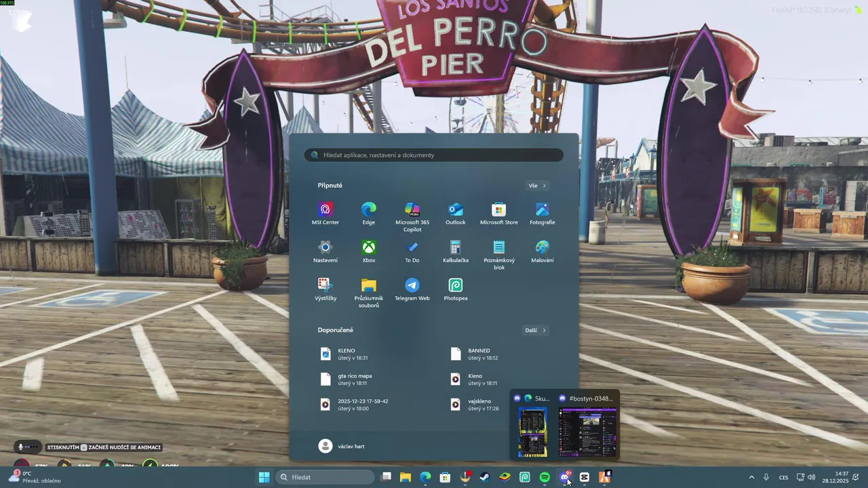Switch keyboard language via CES indicator
This screenshot has height=488, width=868.
(783, 477)
